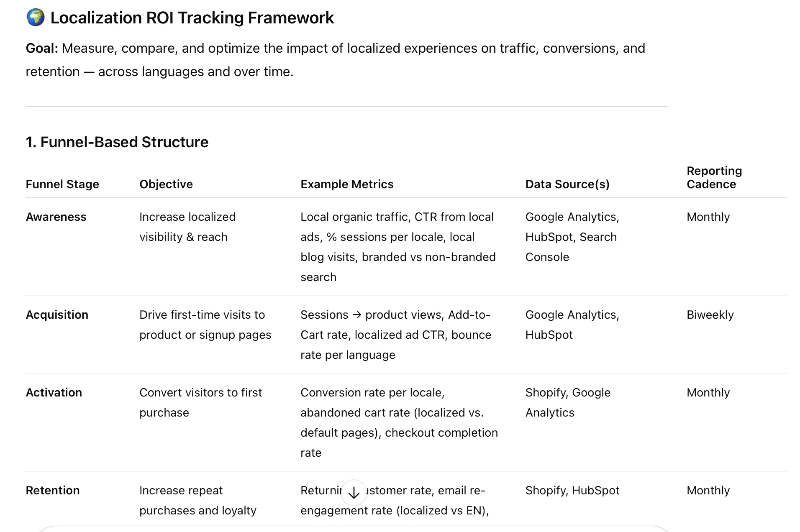Click the Shopify, HubSpot data source cell

coord(572,490)
